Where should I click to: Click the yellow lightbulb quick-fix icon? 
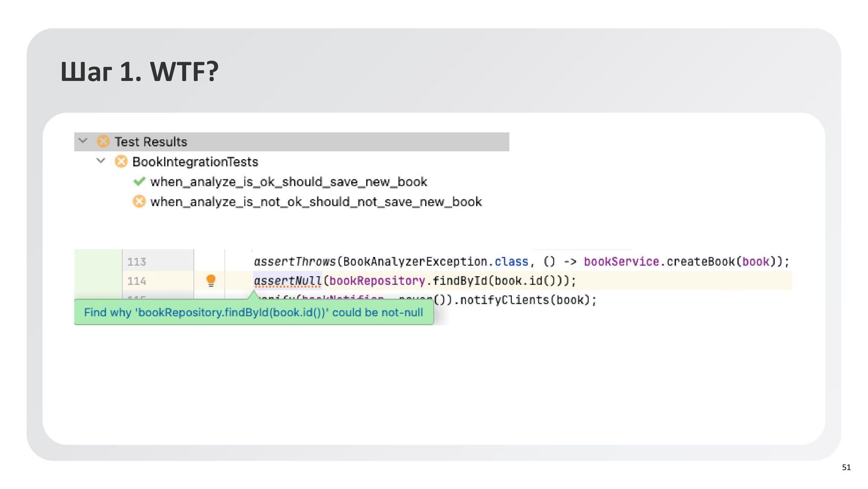tap(211, 281)
